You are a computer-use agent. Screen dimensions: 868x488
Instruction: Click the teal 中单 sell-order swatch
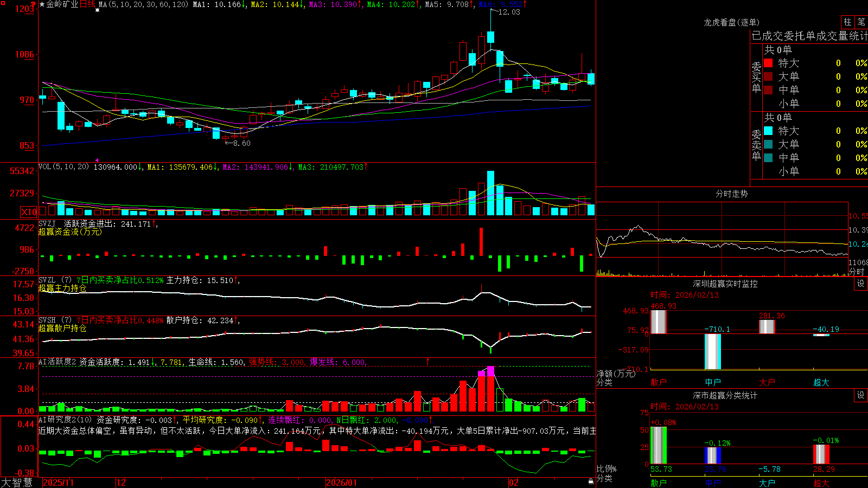click(x=768, y=158)
